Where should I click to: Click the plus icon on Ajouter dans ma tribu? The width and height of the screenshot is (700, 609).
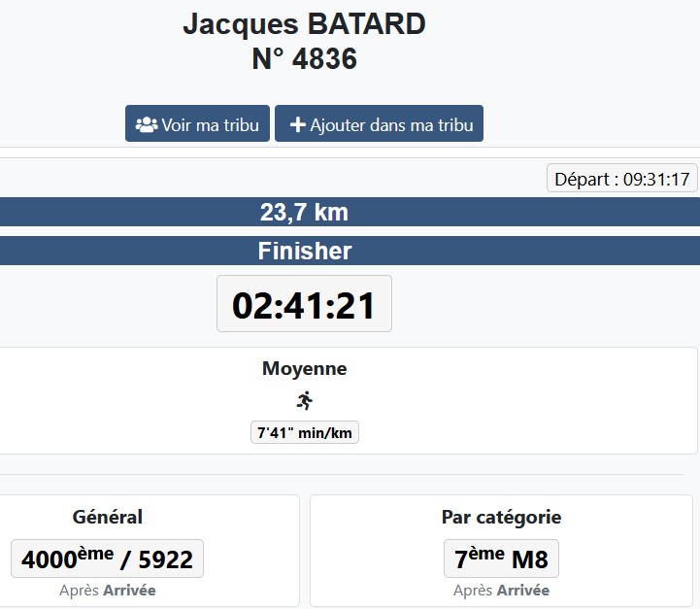[x=298, y=125]
